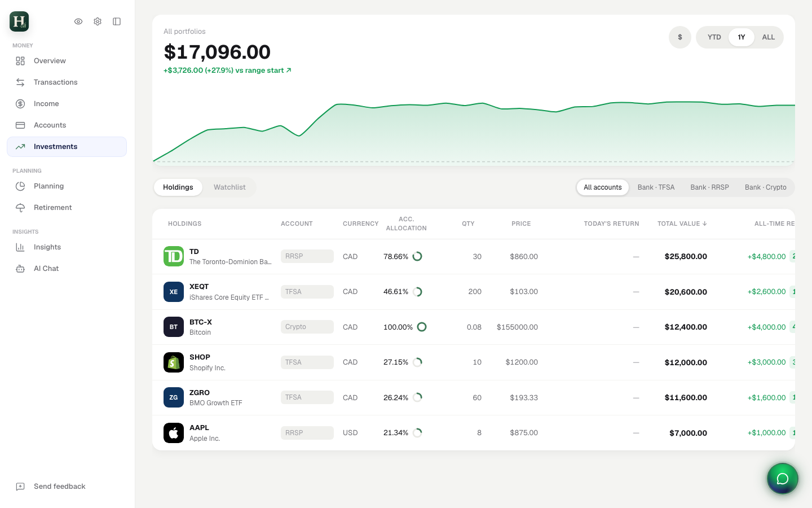The image size is (812, 508).
Task: Sort by Total Value column header
Action: coord(682,224)
